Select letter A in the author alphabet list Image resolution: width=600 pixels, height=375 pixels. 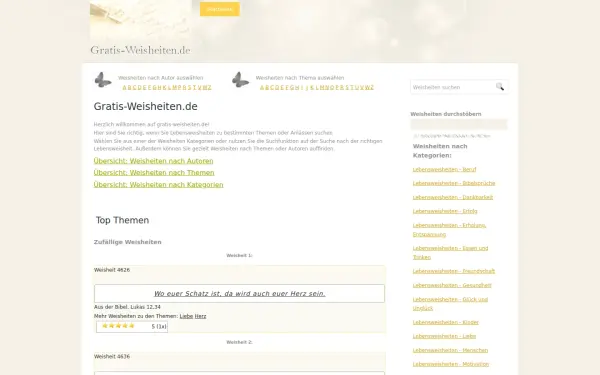click(x=124, y=88)
